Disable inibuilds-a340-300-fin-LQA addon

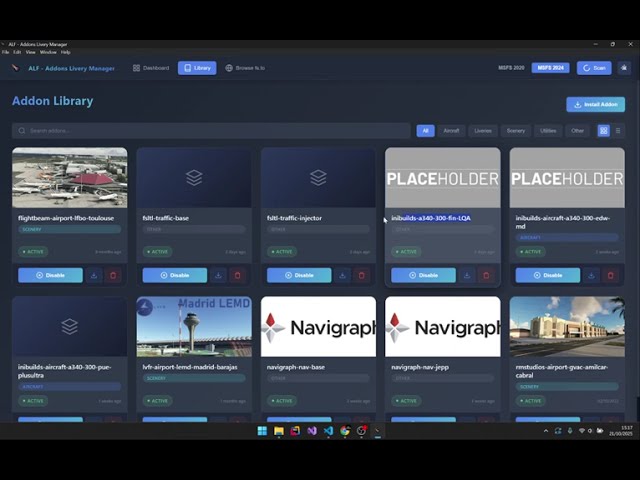click(423, 275)
